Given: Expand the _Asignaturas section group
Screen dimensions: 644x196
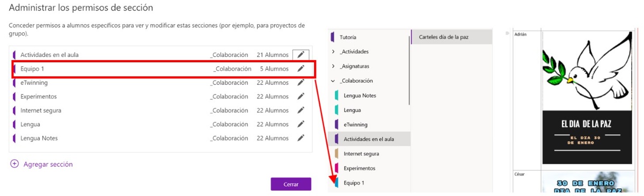Looking at the screenshot, I should (x=333, y=66).
